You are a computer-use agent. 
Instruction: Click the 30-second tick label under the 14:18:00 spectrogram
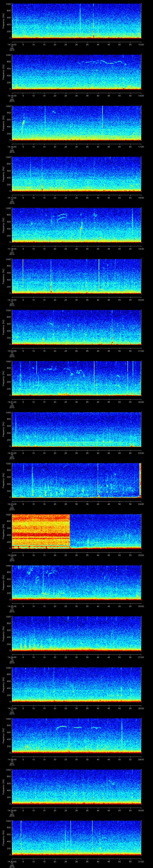(76, 249)
